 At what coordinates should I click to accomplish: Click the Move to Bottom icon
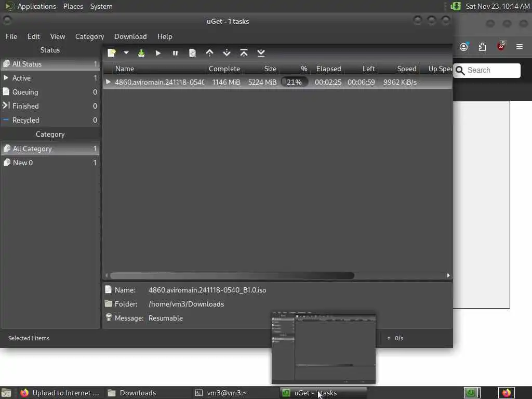[261, 53]
